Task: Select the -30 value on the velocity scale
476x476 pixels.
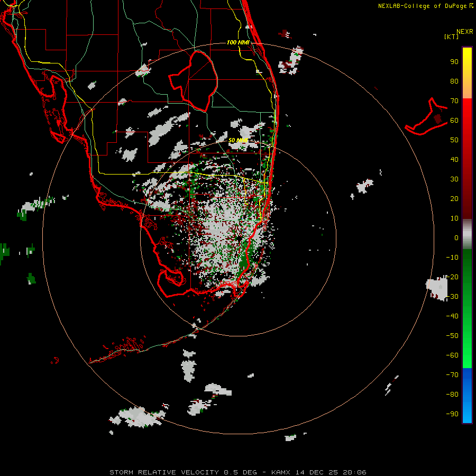Action: (x=452, y=297)
